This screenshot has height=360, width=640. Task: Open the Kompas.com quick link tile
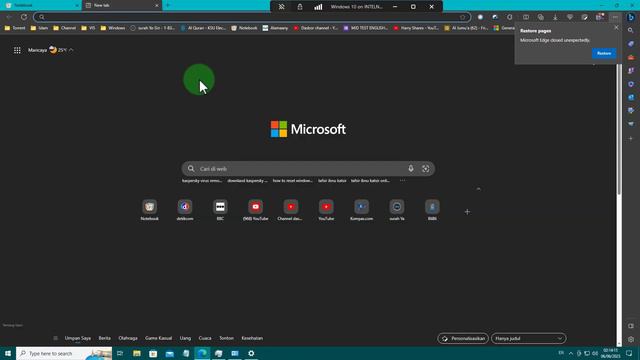click(x=361, y=210)
